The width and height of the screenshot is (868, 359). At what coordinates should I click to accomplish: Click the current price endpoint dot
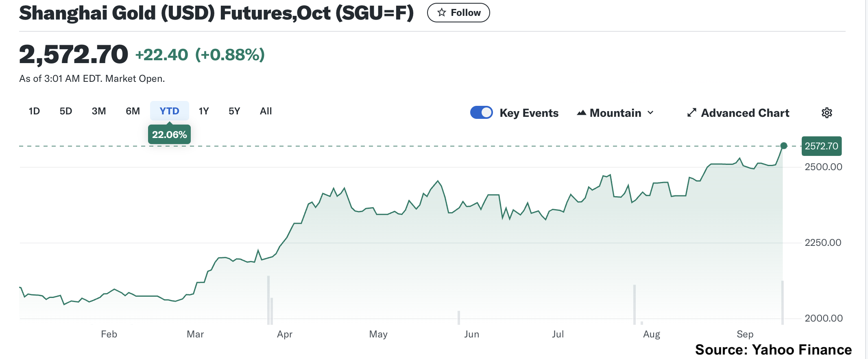pos(783,146)
